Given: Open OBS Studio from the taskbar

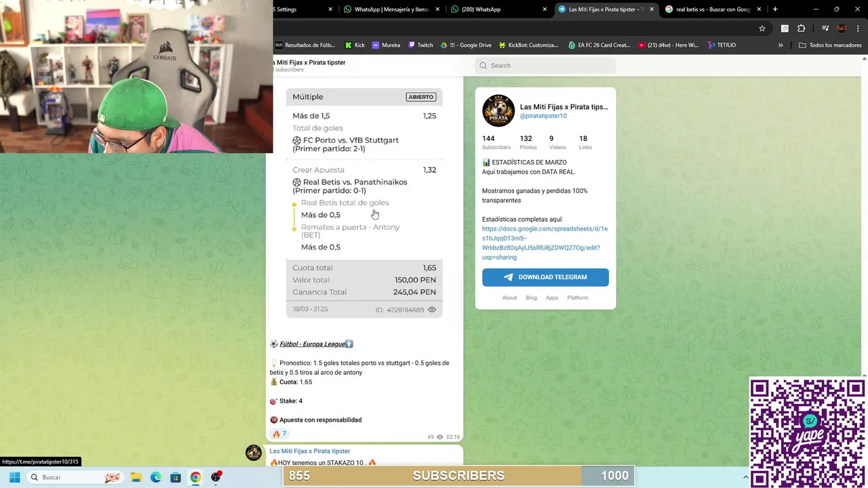Looking at the screenshot, I should [216, 477].
